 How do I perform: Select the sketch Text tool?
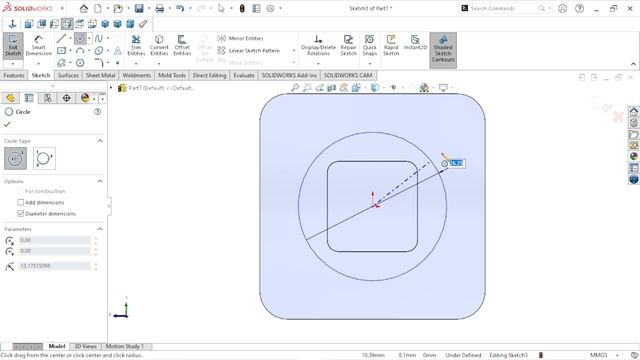point(118,51)
